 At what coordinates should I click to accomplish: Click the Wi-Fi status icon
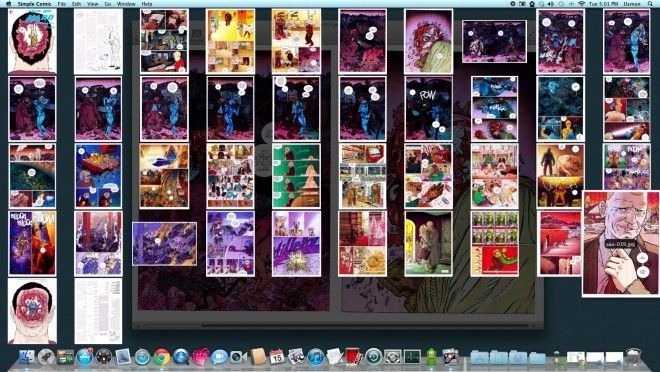pyautogui.click(x=582, y=4)
